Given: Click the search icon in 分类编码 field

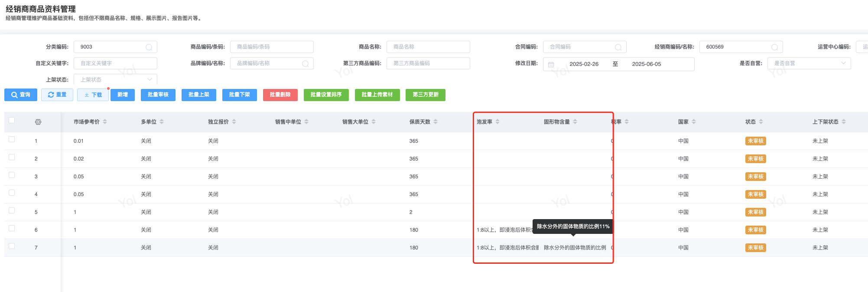Looking at the screenshot, I should pyautogui.click(x=149, y=47).
